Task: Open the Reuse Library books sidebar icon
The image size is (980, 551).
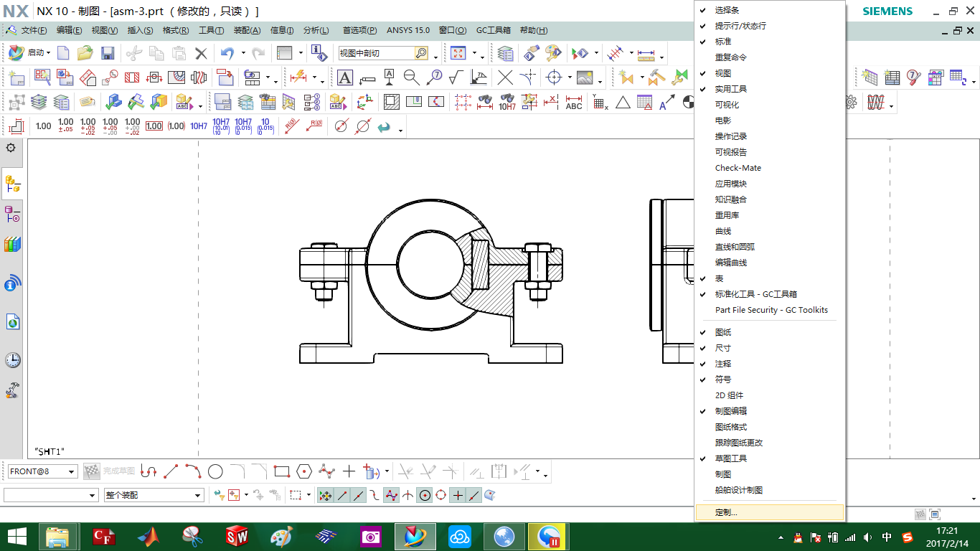Action: (x=12, y=244)
